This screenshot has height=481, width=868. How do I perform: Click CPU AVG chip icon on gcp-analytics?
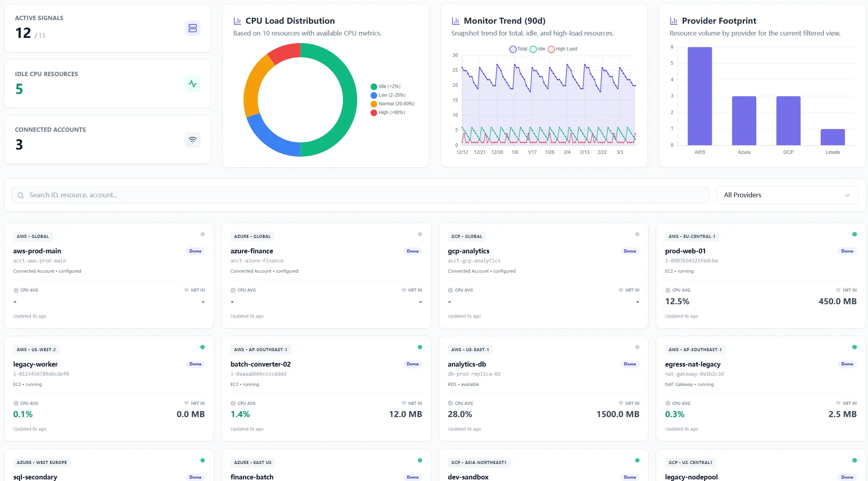tap(450, 290)
